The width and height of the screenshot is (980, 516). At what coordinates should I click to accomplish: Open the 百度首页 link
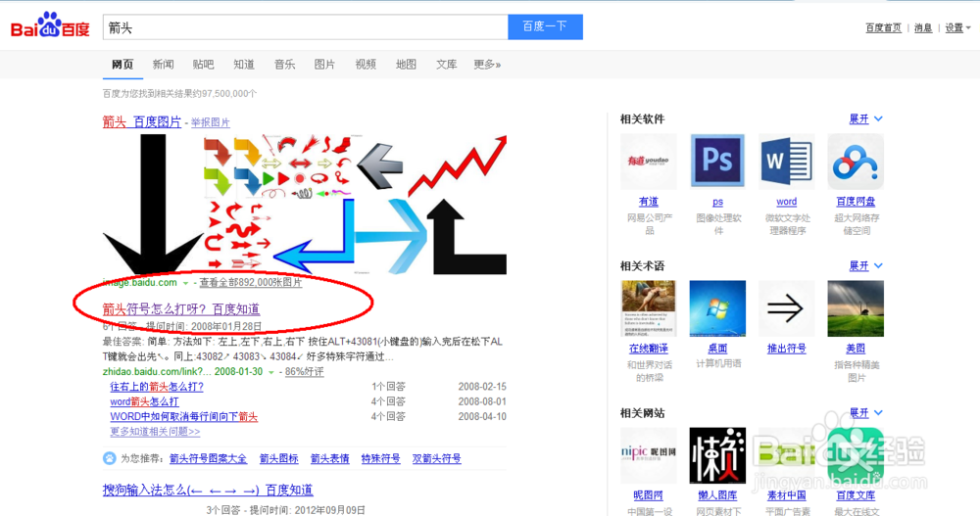[883, 27]
